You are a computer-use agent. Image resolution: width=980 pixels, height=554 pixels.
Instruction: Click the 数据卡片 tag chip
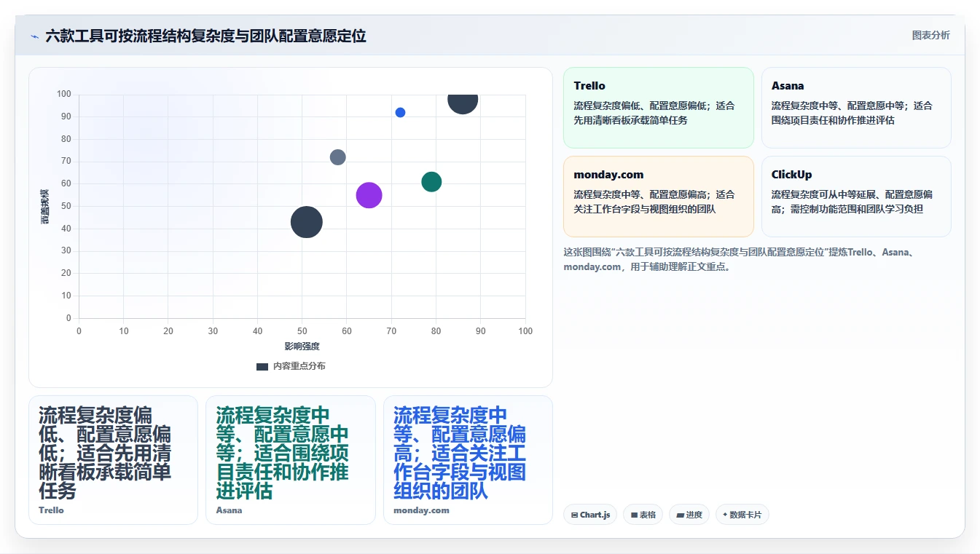pyautogui.click(x=742, y=515)
